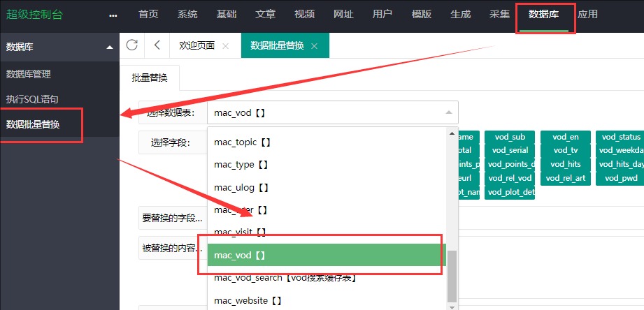This screenshot has width=644, height=310.
Task: Collapse the 数据库 sidebar section arrow
Action: tap(109, 47)
